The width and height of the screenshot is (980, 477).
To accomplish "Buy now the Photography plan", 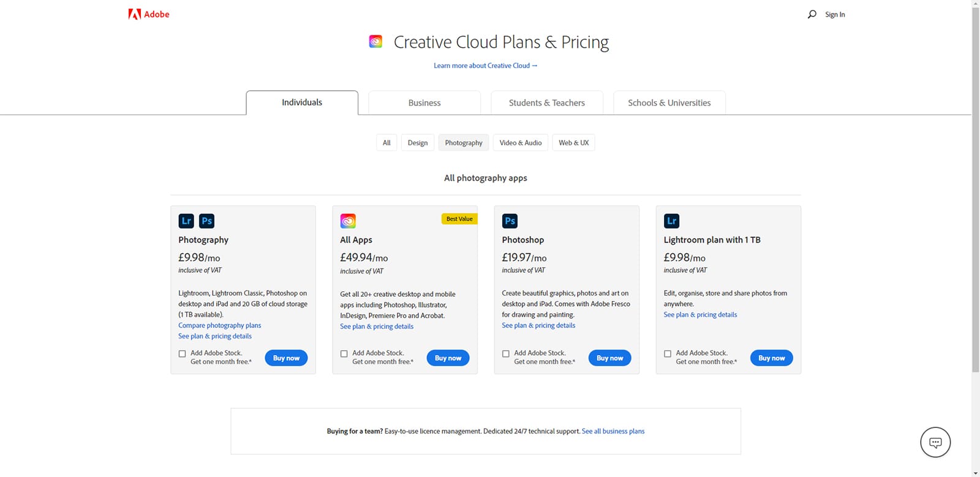I will click(286, 358).
